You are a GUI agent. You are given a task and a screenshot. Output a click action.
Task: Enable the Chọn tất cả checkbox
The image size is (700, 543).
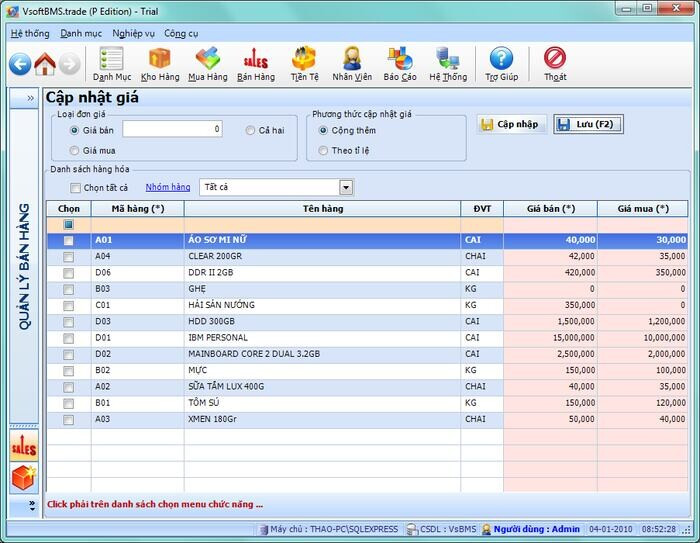75,188
